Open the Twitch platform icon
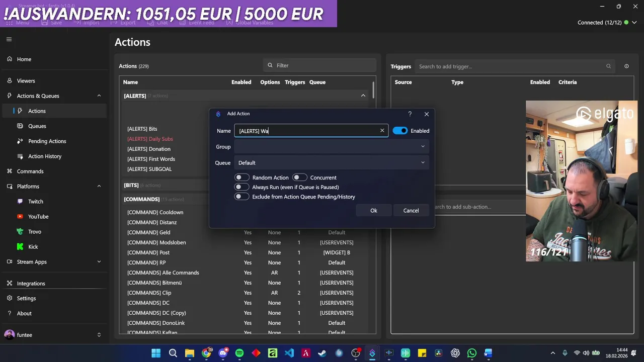This screenshot has width=644, height=362. coord(20,201)
